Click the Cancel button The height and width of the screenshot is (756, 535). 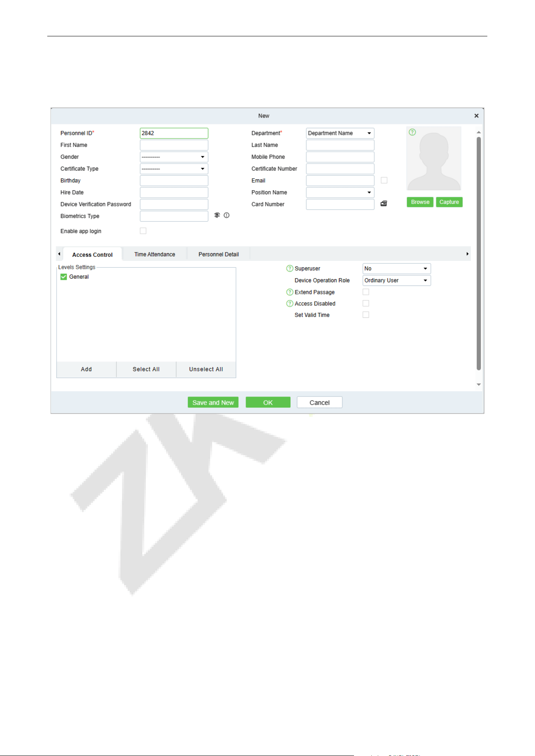[x=320, y=402]
